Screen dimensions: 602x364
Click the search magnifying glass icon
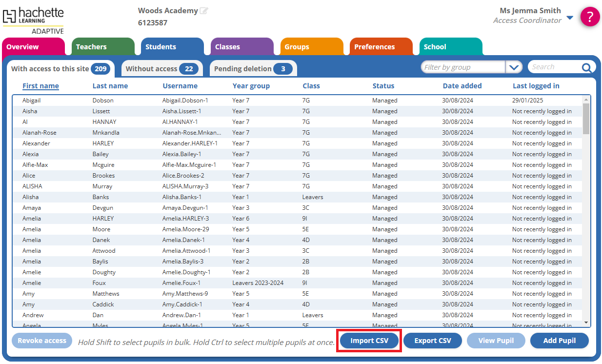(587, 67)
